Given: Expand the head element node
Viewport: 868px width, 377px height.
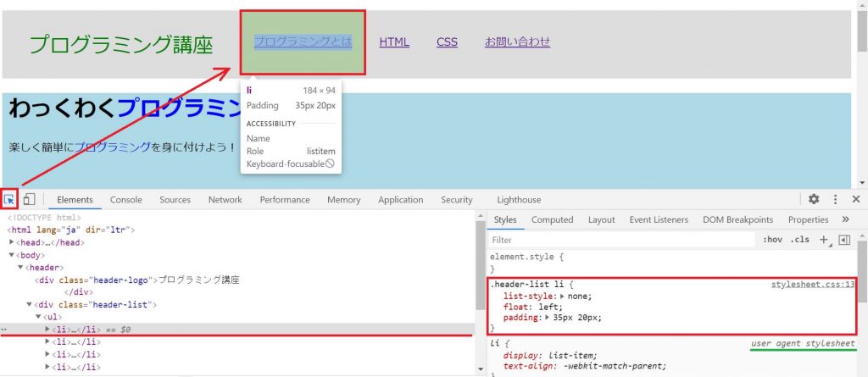Looking at the screenshot, I should pyautogui.click(x=12, y=242).
